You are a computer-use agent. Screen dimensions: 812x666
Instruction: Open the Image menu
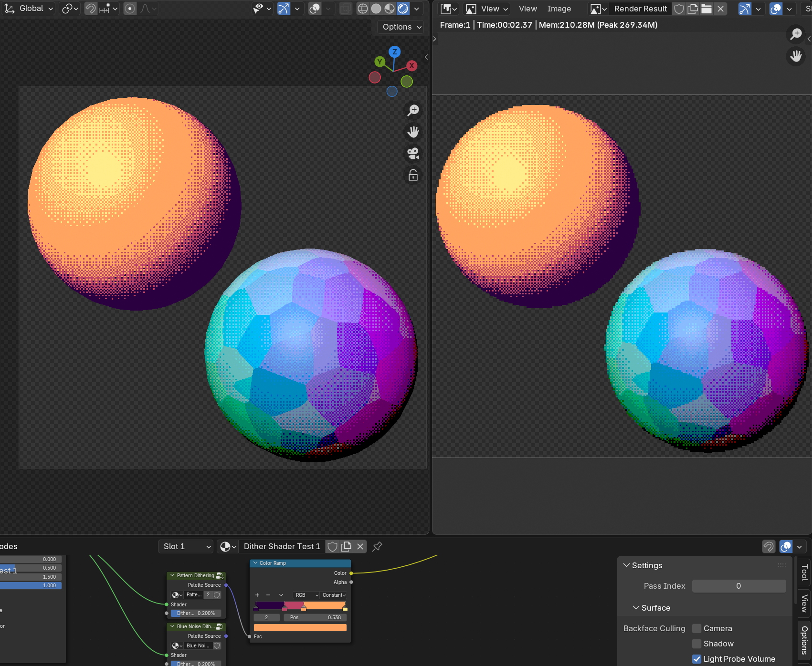click(x=559, y=8)
